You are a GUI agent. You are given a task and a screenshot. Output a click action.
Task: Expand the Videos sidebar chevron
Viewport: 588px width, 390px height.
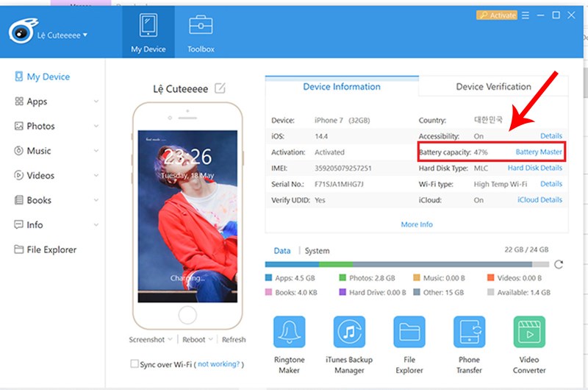coord(96,176)
